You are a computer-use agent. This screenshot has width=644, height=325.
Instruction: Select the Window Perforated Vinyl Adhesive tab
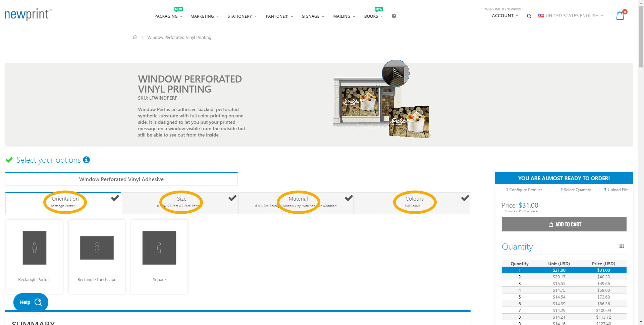pyautogui.click(x=121, y=179)
